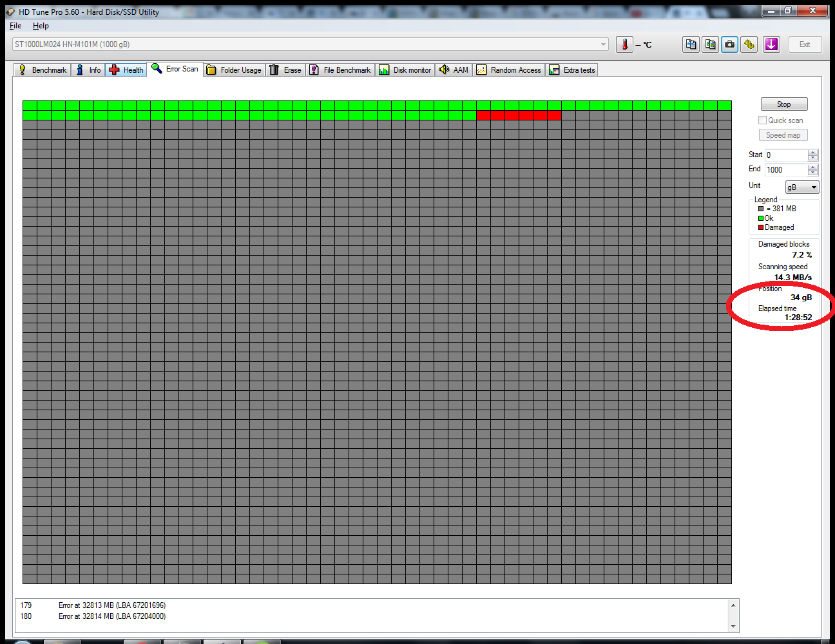The height and width of the screenshot is (644, 835).
Task: Open the Extra tests tab
Action: click(x=572, y=70)
